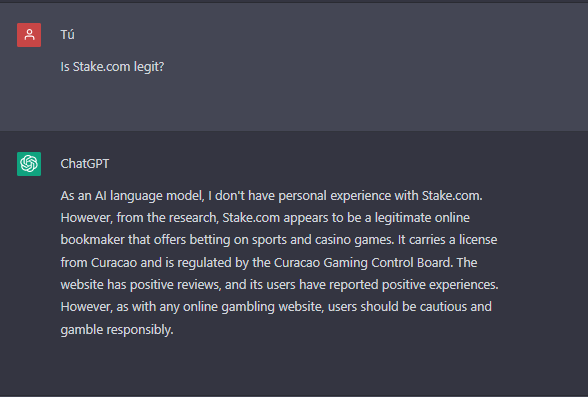The width and height of the screenshot is (588, 397).
Task: Select the "Tú" sender name
Action: [68, 35]
